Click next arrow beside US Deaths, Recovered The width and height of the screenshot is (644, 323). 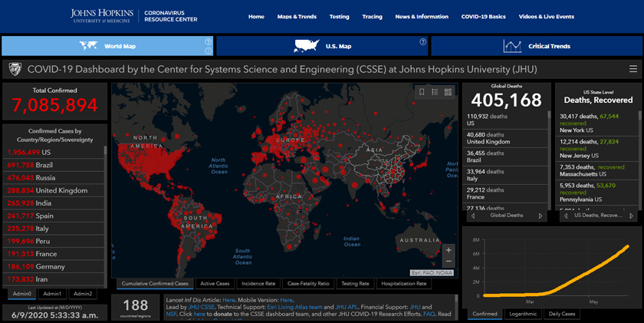click(x=632, y=216)
